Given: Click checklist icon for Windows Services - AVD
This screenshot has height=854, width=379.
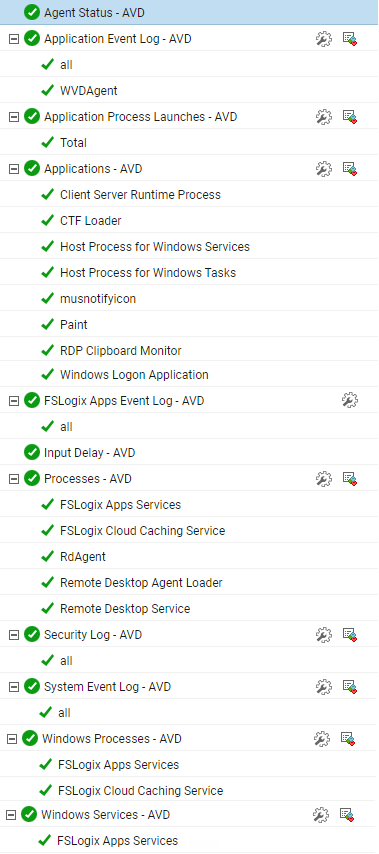Looking at the screenshot, I should click(347, 814).
